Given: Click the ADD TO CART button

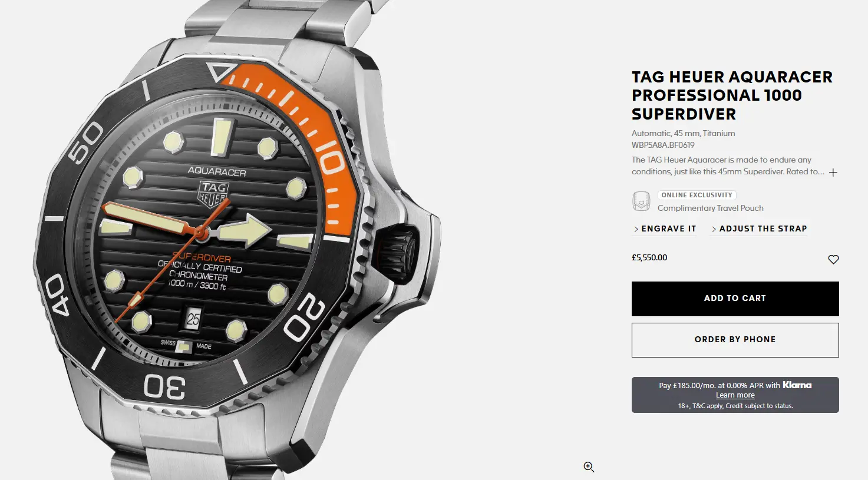Looking at the screenshot, I should tap(735, 299).
